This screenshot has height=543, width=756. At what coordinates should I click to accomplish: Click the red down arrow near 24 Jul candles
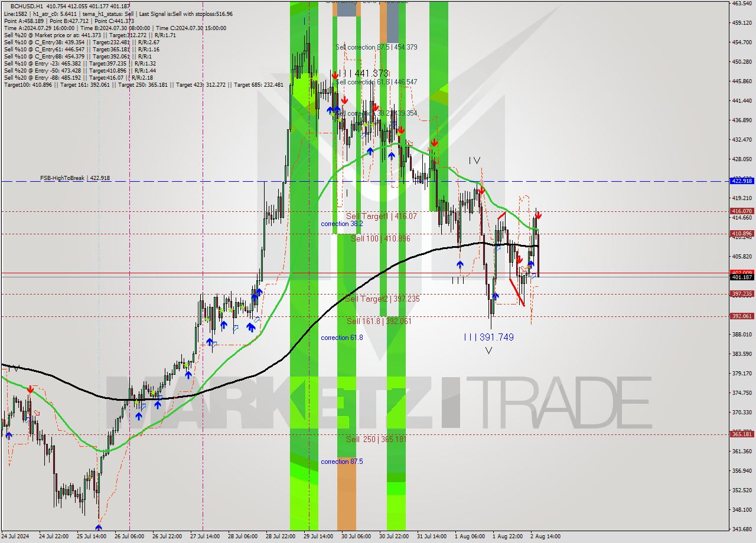click(x=30, y=390)
